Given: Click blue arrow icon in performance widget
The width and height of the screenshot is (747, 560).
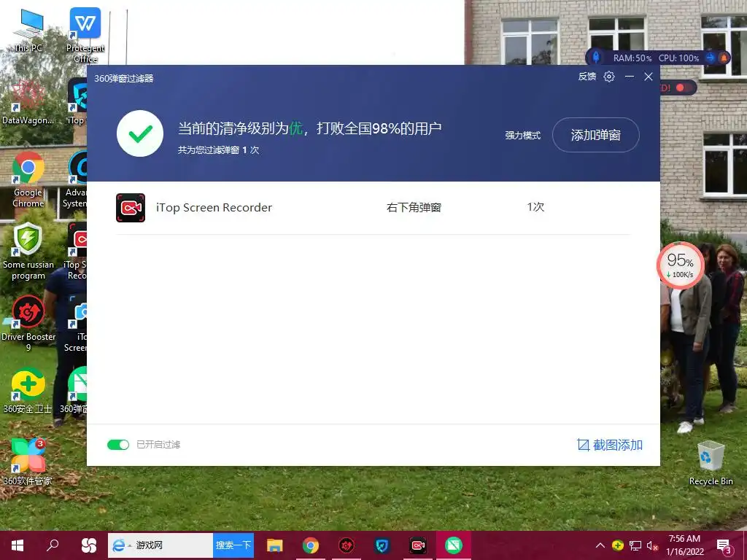Looking at the screenshot, I should pyautogui.click(x=711, y=58).
